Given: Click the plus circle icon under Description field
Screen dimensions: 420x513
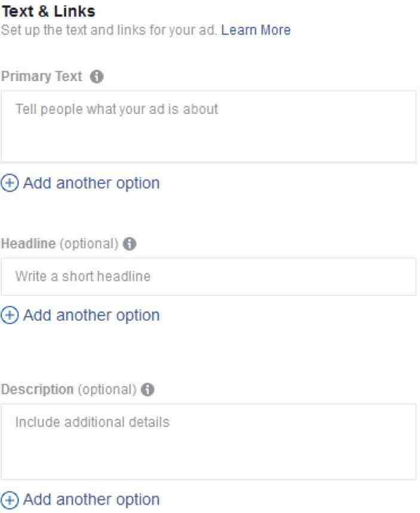Looking at the screenshot, I should 10,500.
